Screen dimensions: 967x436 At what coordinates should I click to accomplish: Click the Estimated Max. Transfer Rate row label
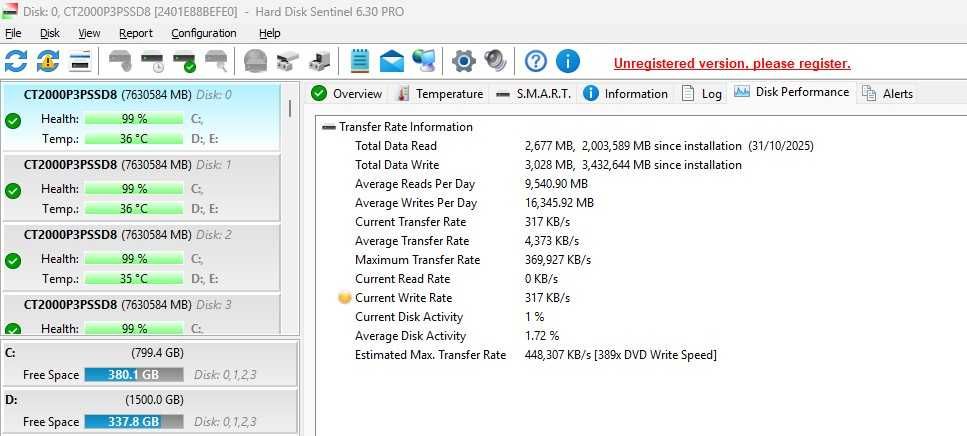coord(430,356)
